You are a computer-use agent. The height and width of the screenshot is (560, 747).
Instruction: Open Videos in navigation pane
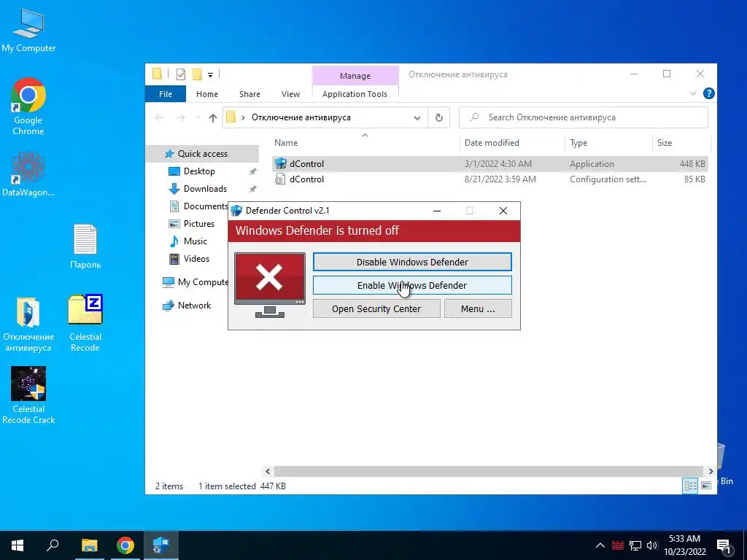click(196, 259)
